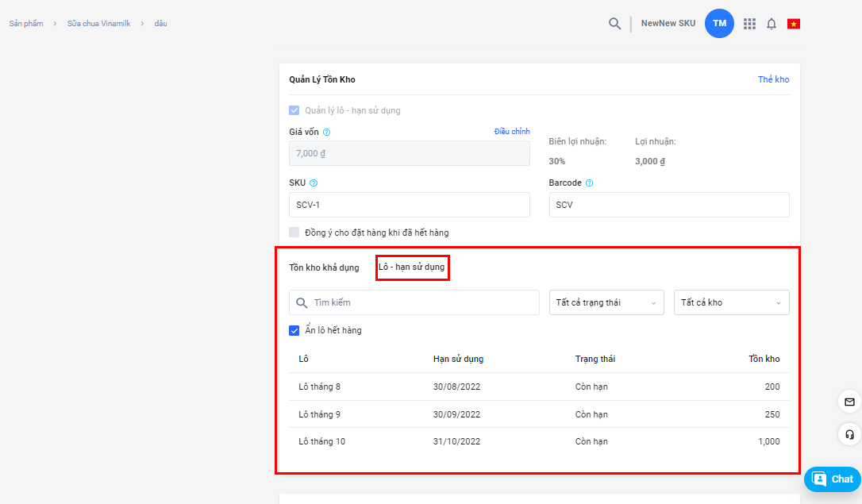
Task: Select the Lô - hạn sử dụng tab
Action: (x=411, y=267)
